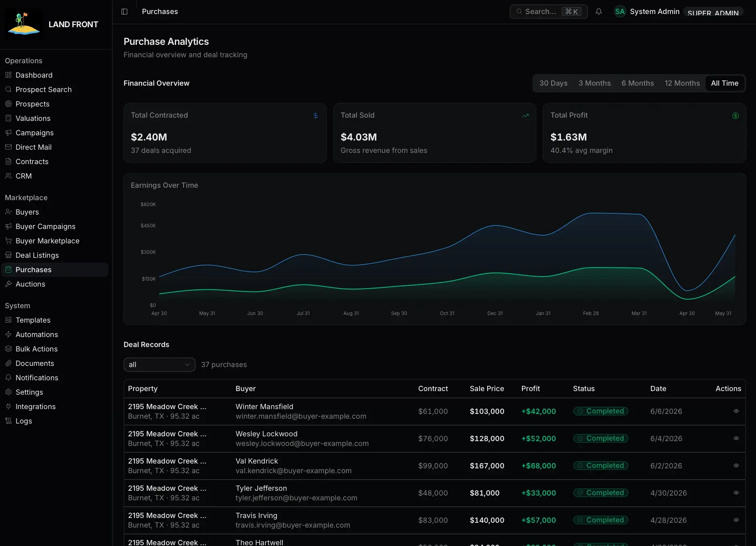Click the 4/30/2026 date cell
Image resolution: width=756 pixels, height=546 pixels.
pyautogui.click(x=668, y=493)
